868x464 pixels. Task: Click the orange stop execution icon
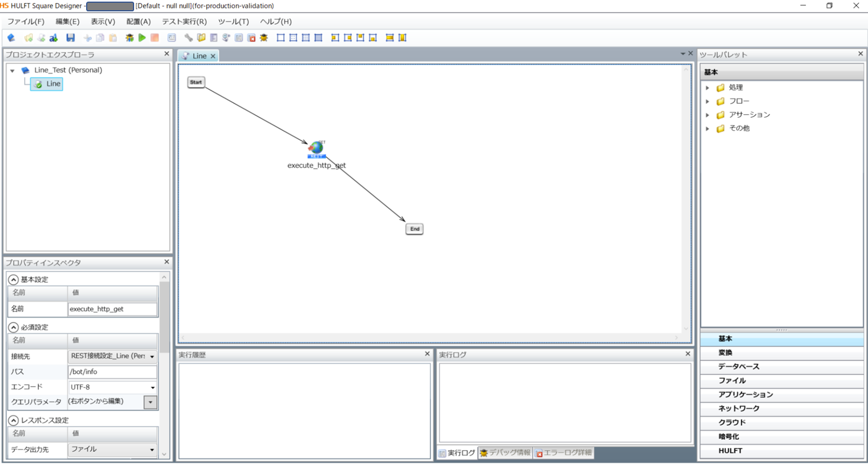coord(155,38)
